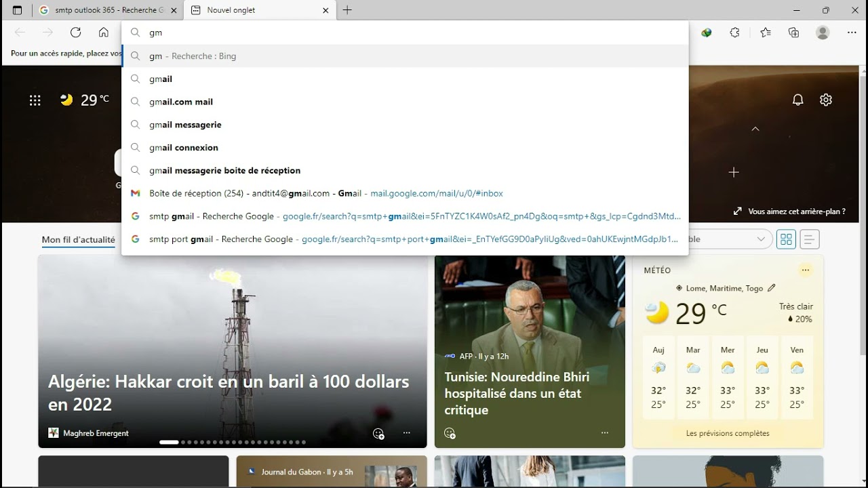The width and height of the screenshot is (868, 488).
Task: Select the Mer forecast column
Action: pos(728,377)
